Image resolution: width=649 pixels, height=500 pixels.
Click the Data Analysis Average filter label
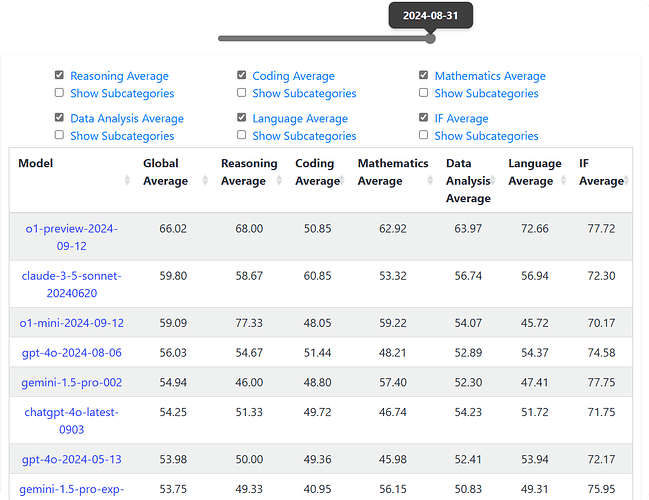pos(127,119)
